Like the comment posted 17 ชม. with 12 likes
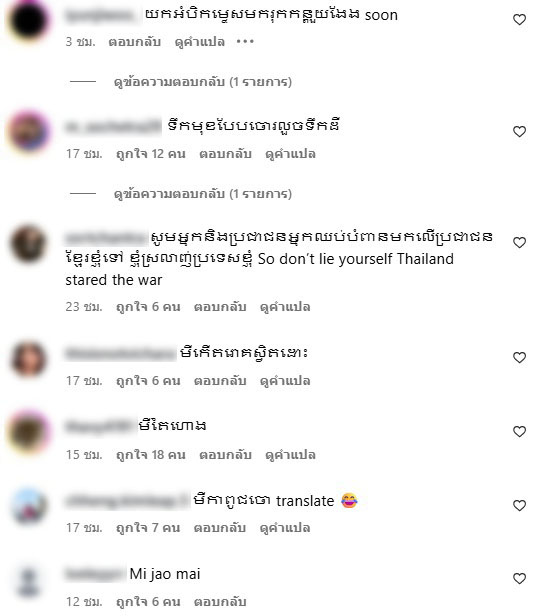The height and width of the screenshot is (616, 540). pyautogui.click(x=519, y=131)
